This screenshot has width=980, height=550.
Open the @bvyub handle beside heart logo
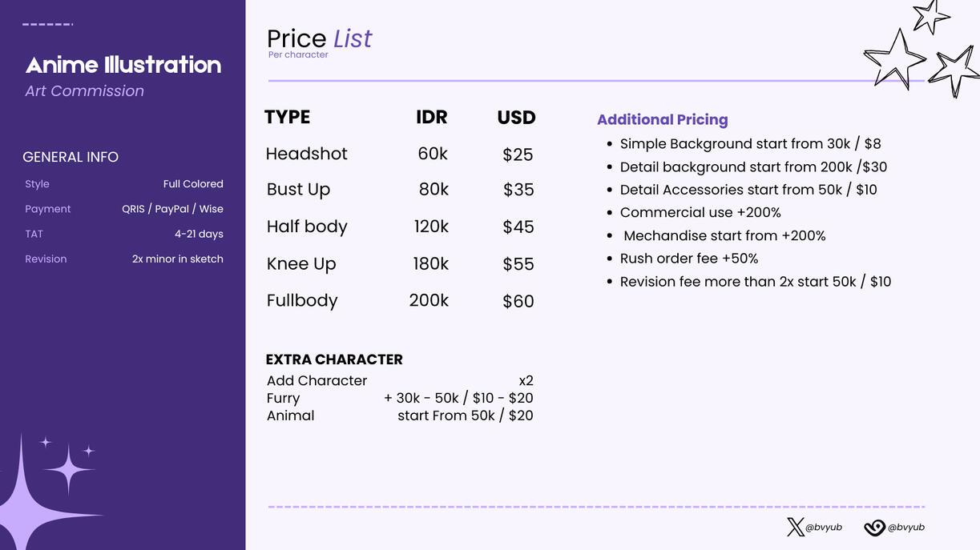point(906,528)
